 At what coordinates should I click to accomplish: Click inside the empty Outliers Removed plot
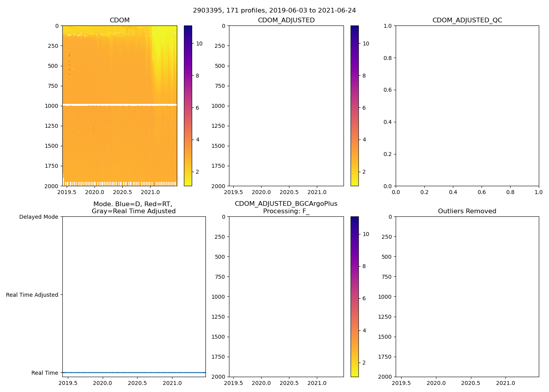tap(467, 297)
